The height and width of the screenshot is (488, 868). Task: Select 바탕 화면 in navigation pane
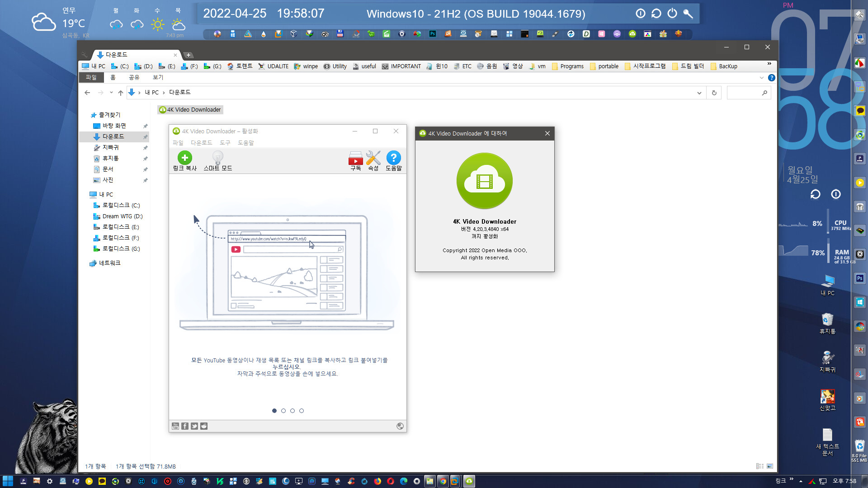pos(114,126)
